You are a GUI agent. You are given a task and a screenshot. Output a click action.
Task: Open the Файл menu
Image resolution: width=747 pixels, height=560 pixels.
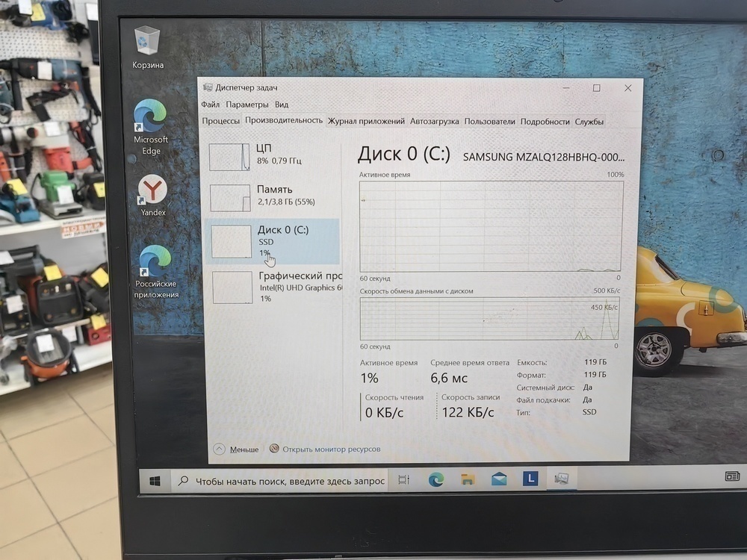point(211,104)
